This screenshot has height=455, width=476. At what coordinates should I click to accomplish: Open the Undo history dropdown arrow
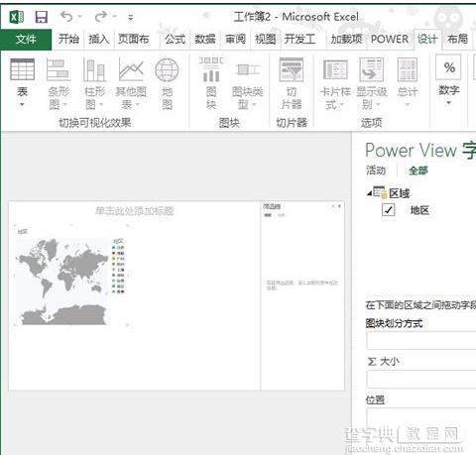(x=80, y=16)
